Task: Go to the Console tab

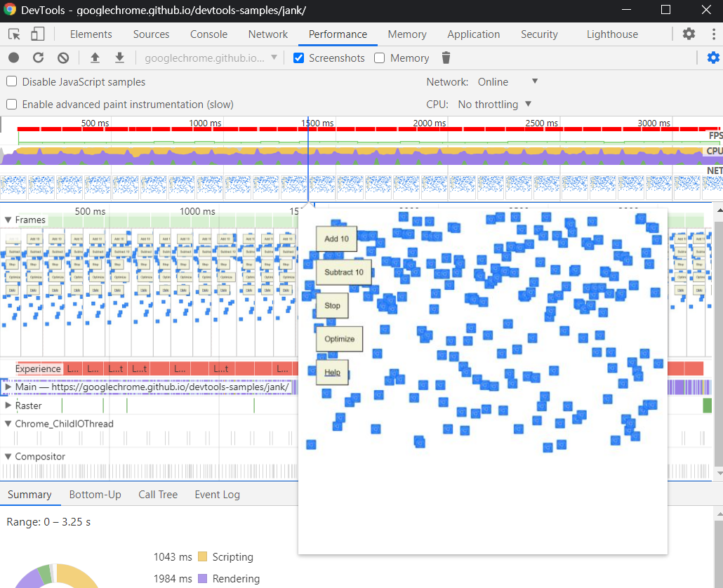Action: tap(209, 34)
